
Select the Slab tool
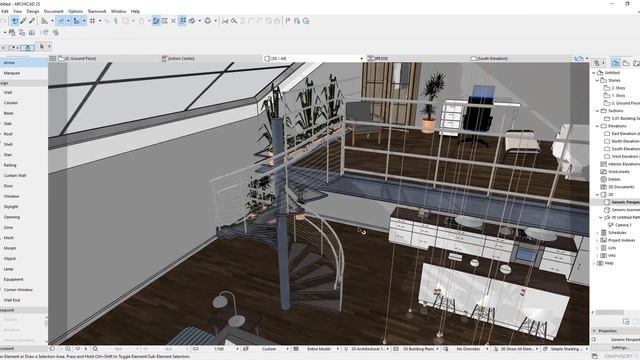(8, 124)
